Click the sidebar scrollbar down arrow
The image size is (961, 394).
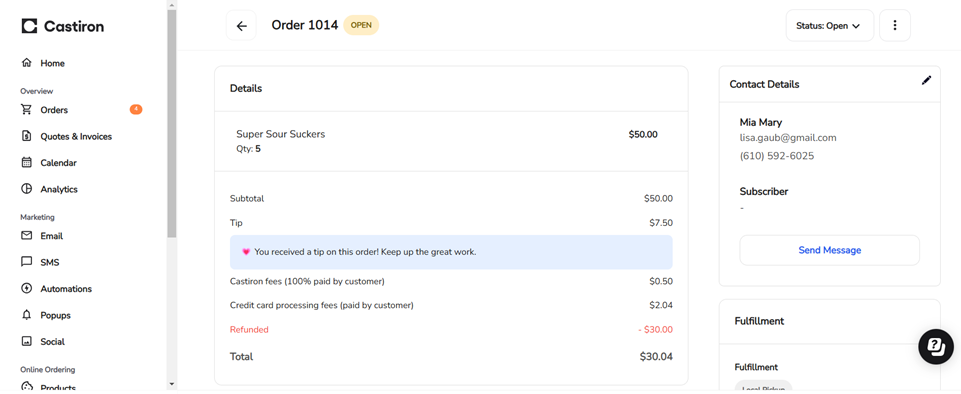[172, 384]
